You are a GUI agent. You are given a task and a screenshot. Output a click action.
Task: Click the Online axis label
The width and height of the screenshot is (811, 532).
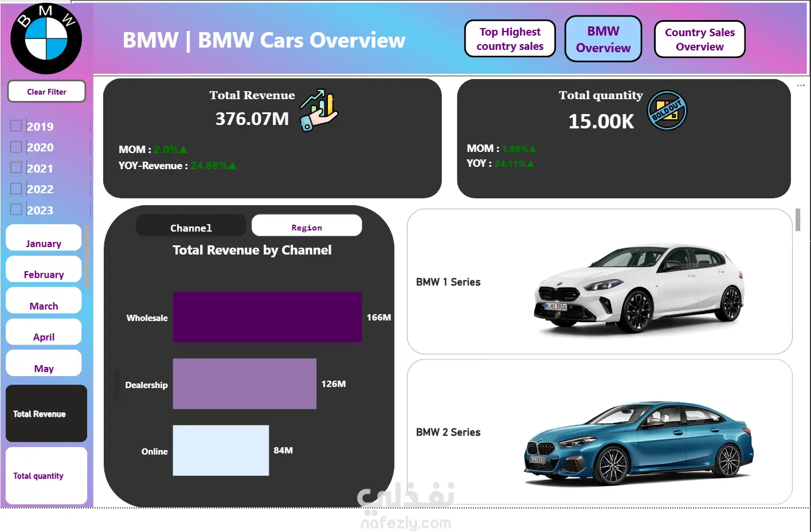(155, 451)
